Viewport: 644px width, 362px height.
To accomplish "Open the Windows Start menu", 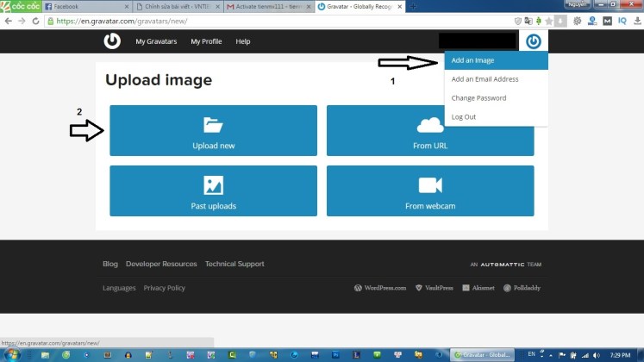I will coord(12,354).
